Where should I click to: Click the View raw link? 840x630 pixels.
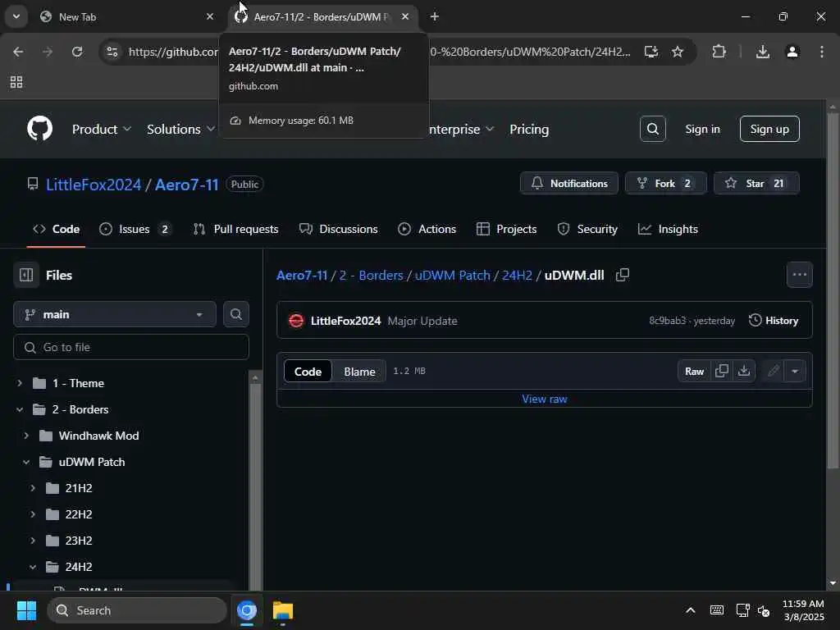click(545, 399)
